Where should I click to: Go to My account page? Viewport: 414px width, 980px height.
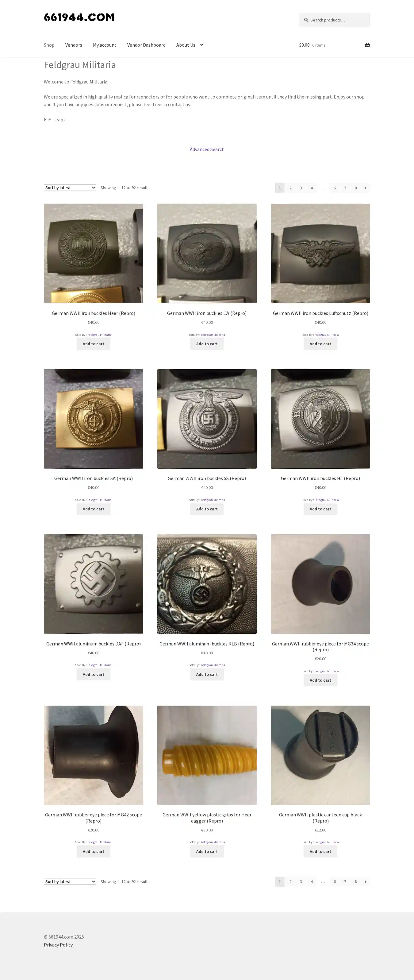point(105,45)
